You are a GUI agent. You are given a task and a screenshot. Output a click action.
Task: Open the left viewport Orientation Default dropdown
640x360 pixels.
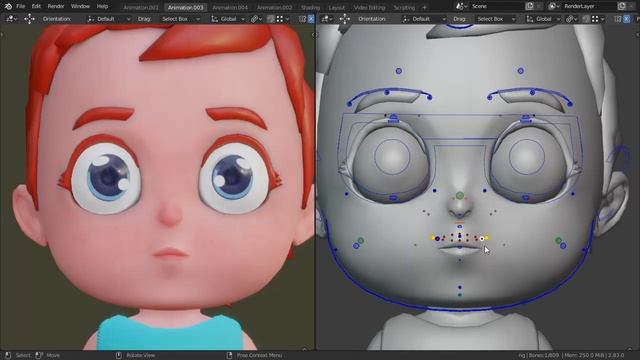(x=108, y=19)
